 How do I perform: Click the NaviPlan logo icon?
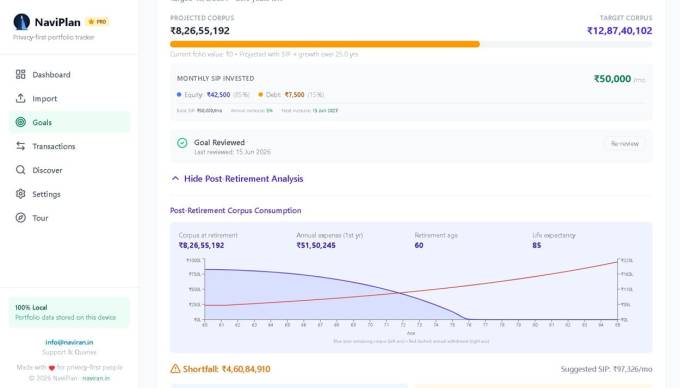coord(21,22)
